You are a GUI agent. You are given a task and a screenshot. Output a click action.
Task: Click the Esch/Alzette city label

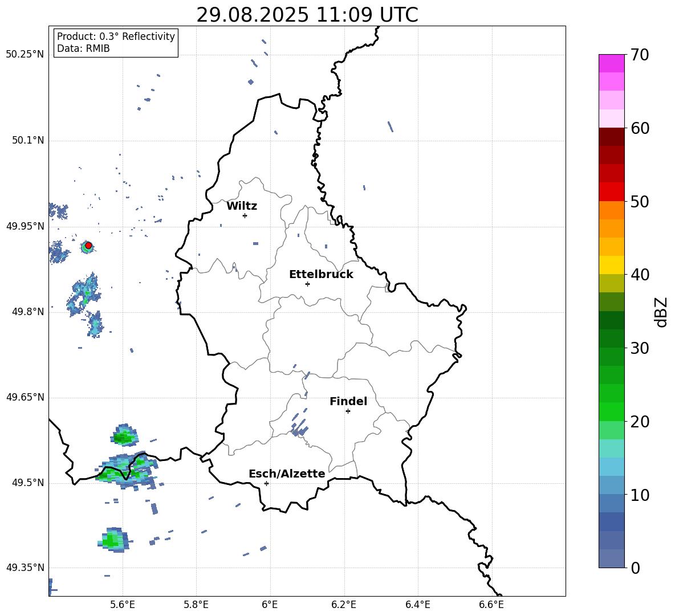pos(287,474)
